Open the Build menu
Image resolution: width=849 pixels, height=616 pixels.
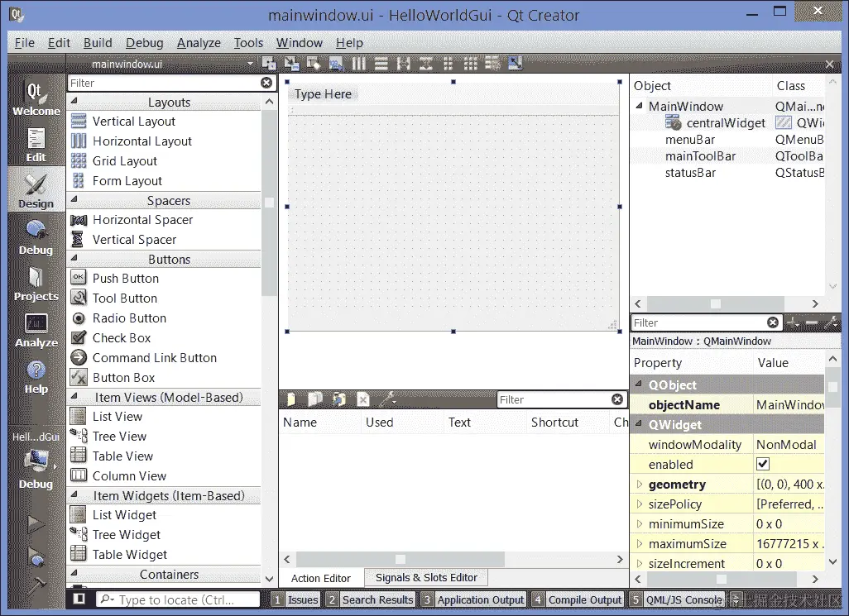[97, 42]
